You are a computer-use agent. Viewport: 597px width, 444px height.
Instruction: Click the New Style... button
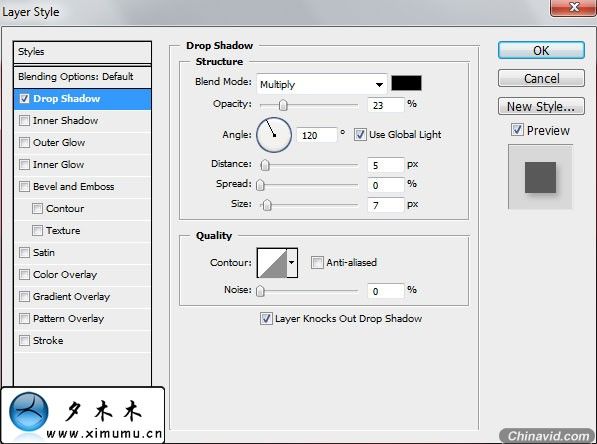(541, 106)
